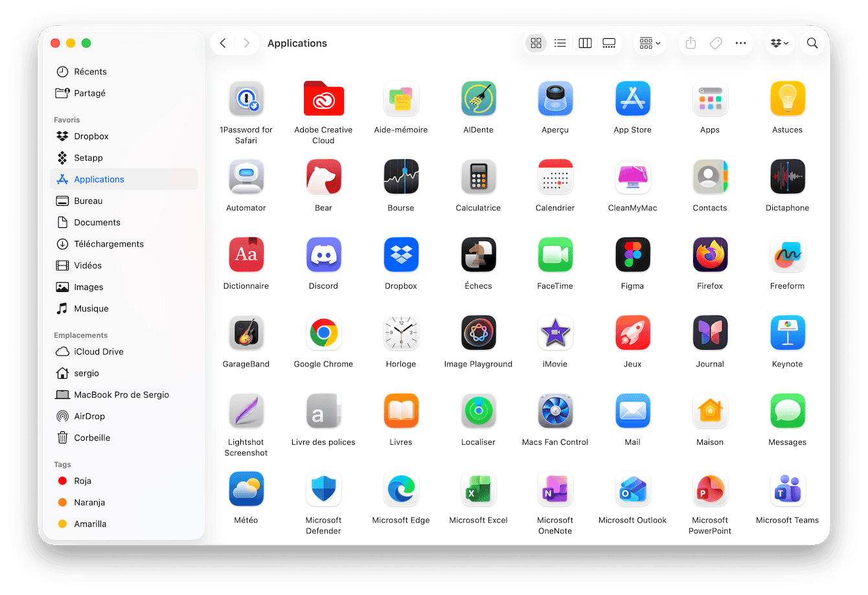Share selected items via the Share button
Image resolution: width=868 pixels, height=595 pixels.
point(690,43)
